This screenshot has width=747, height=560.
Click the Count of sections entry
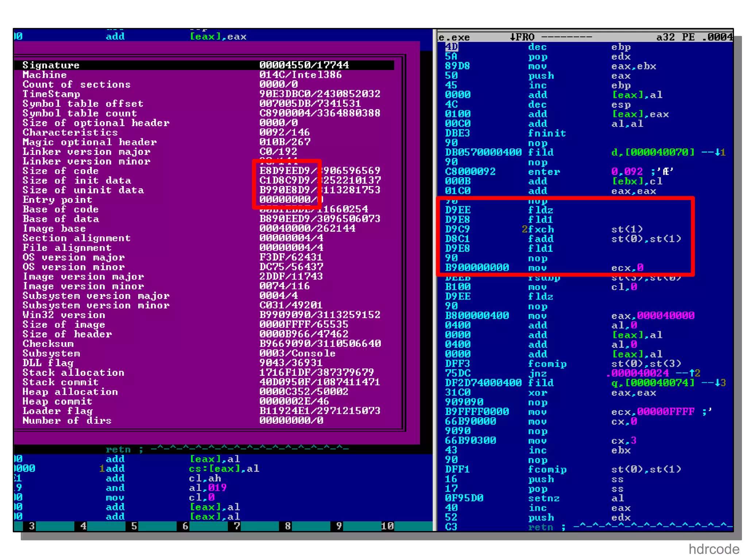tap(204, 84)
